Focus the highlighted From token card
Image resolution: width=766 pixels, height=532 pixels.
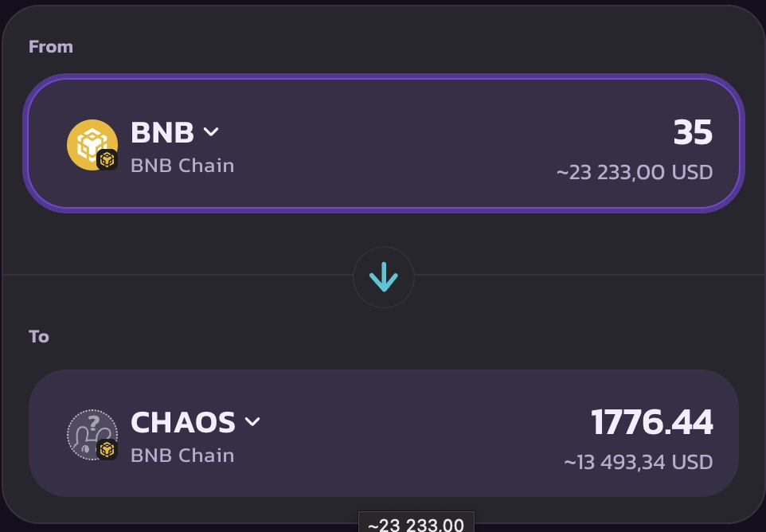click(384, 143)
